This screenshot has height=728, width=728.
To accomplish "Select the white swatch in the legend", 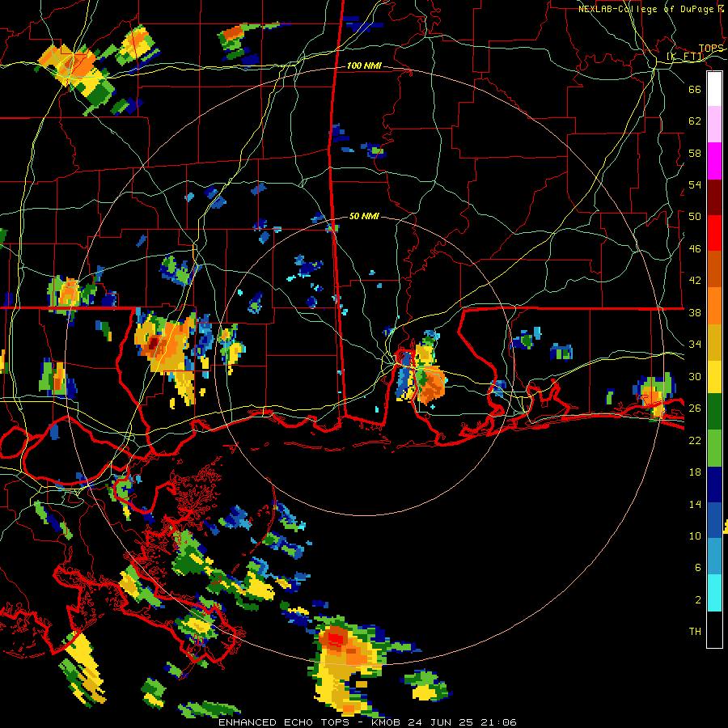I will 714,89.
